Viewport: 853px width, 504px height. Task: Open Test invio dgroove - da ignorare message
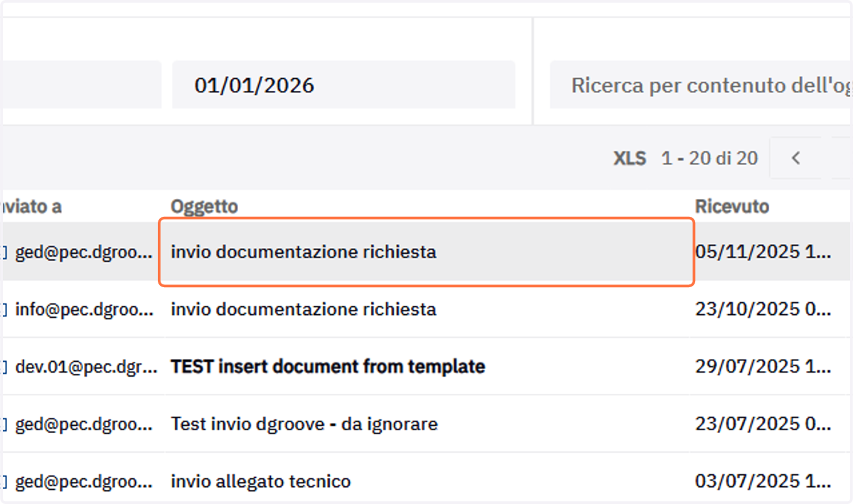[x=304, y=424]
